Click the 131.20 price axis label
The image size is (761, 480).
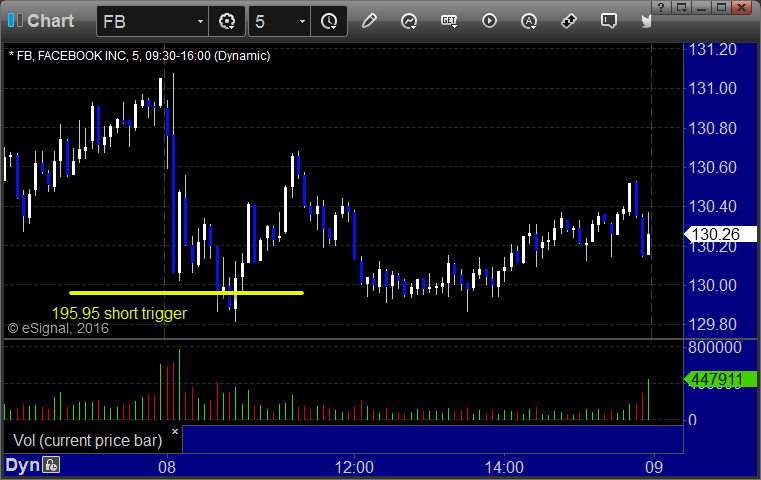coord(713,50)
